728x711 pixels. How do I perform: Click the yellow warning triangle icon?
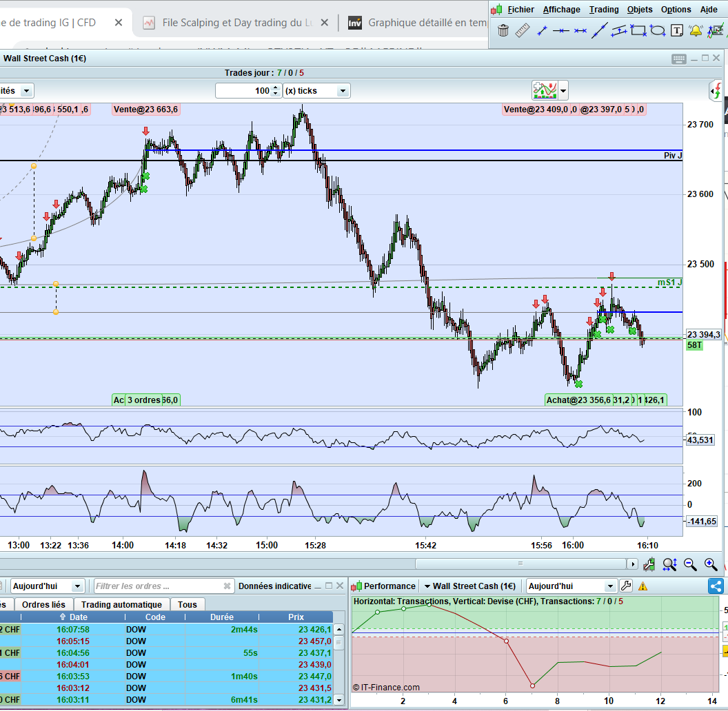point(643,586)
